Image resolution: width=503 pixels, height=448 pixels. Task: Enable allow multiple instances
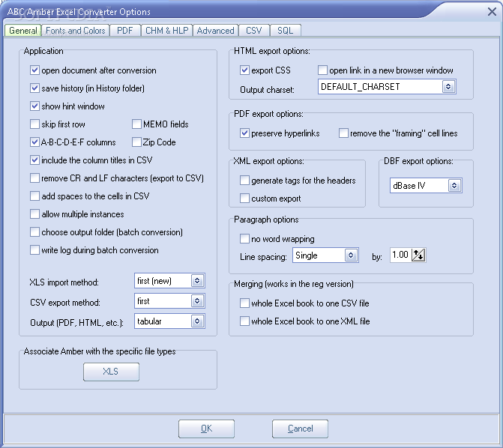tap(34, 214)
